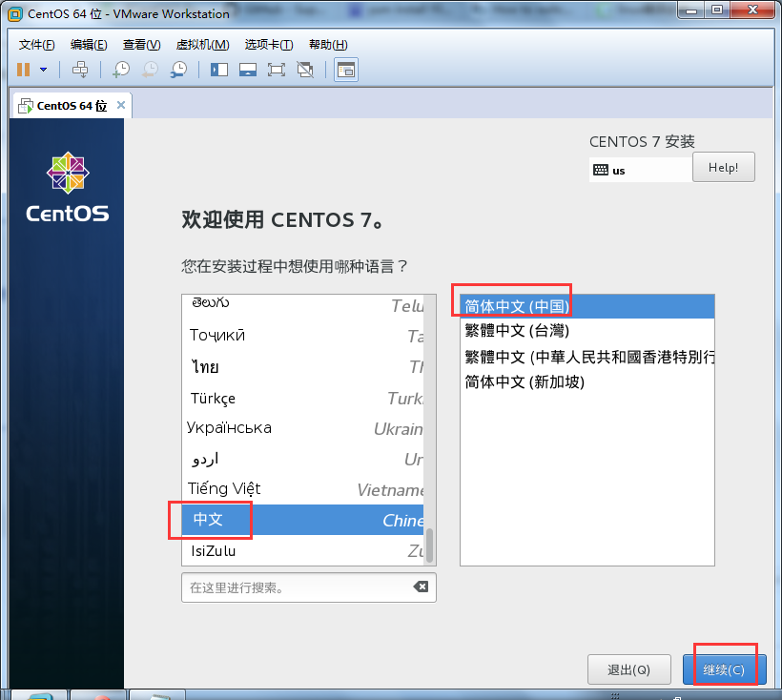The height and width of the screenshot is (700, 782).
Task: Click the Unity mode toolbar icon
Action: [x=305, y=70]
